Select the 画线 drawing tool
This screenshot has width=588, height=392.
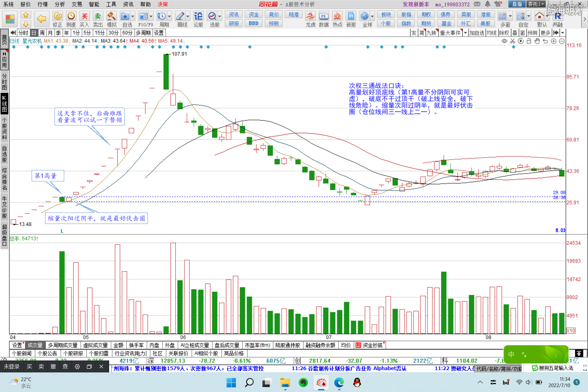point(180,19)
